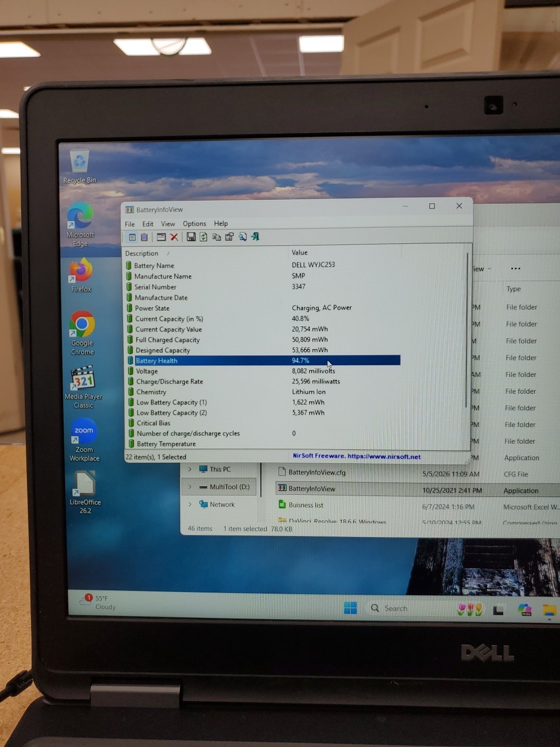Select the Serial Number row
560x747 pixels.
coord(262,287)
